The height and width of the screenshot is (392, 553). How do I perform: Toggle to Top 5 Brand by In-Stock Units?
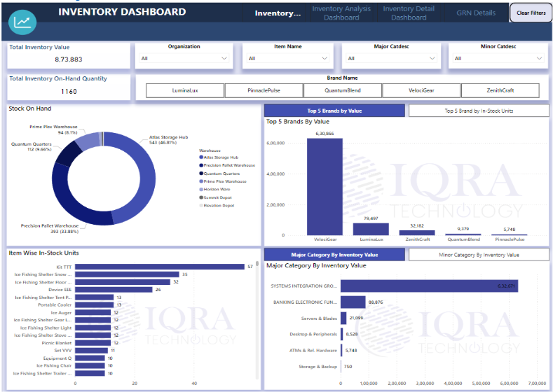coord(479,111)
